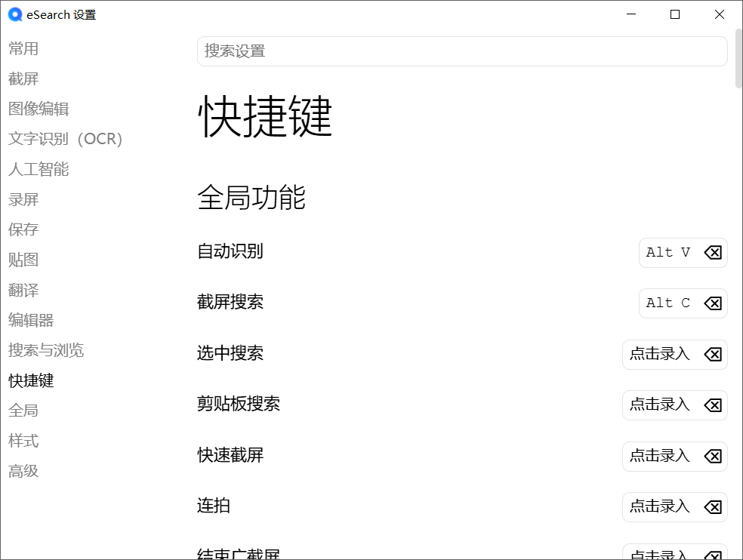
Task: Click the 连拍 row label
Action: tap(213, 506)
